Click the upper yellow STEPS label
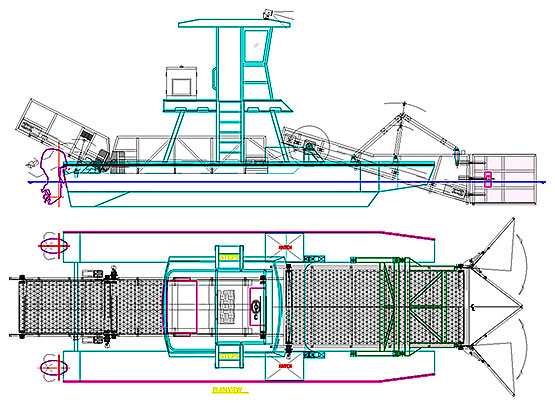Screen dimensions: 555x406 [229, 257]
